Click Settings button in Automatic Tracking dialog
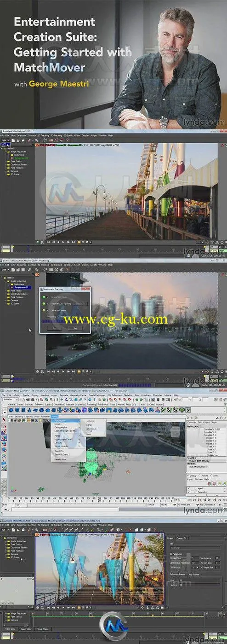The width and height of the screenshot is (227, 644). pyautogui.click(x=79, y=304)
